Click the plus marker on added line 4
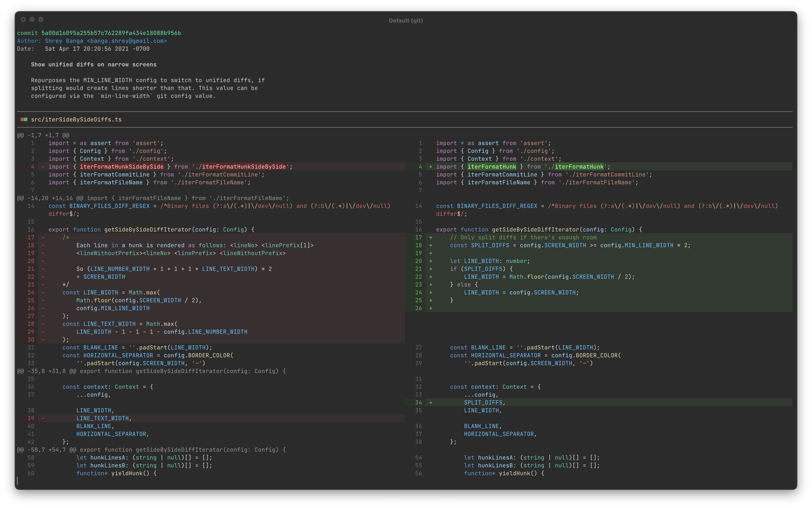 [430, 167]
